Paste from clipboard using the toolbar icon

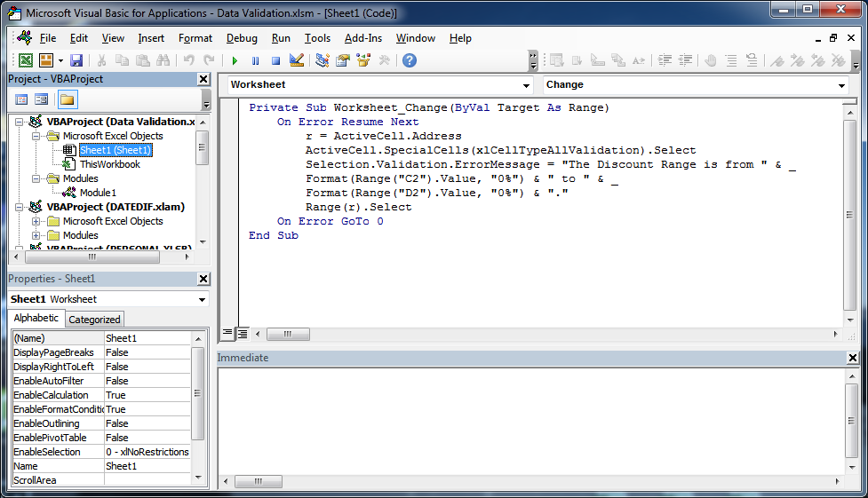tap(143, 60)
